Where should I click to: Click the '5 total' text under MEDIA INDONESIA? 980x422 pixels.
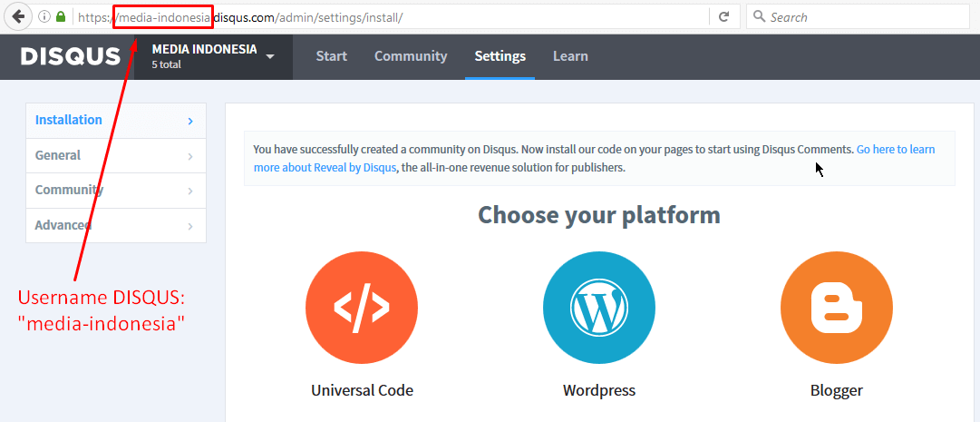[166, 64]
